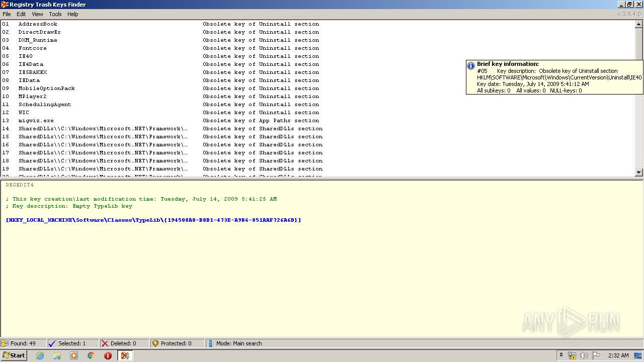The image size is (644, 362).
Task: Click the Selected: 1 status entry
Action: point(72,343)
